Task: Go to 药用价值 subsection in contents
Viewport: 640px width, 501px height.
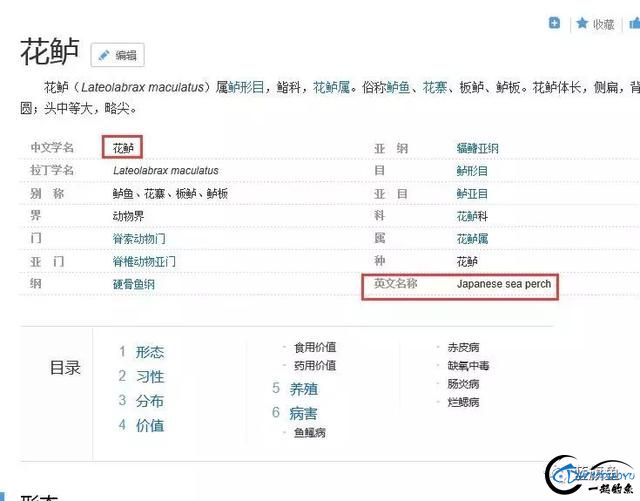Action: click(x=315, y=365)
